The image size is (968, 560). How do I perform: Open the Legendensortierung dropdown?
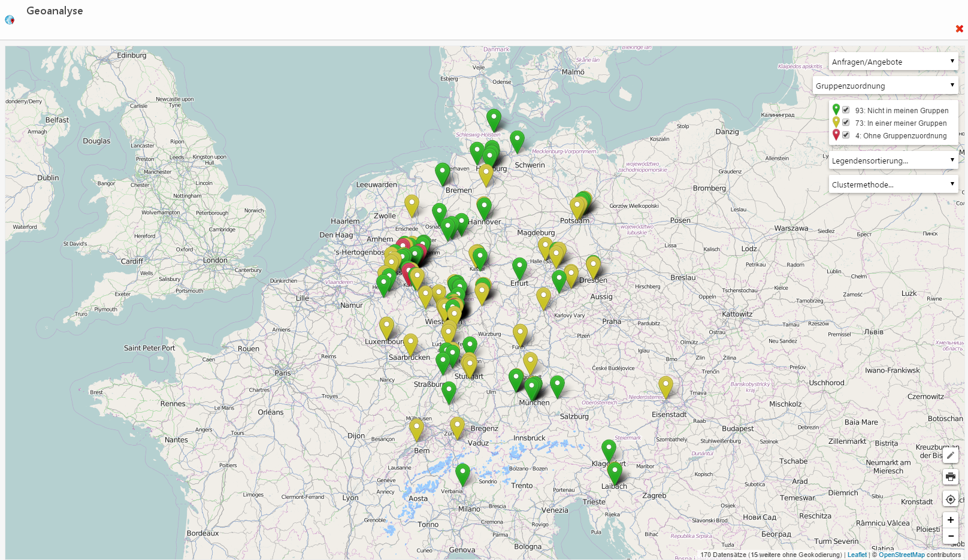coord(893,161)
